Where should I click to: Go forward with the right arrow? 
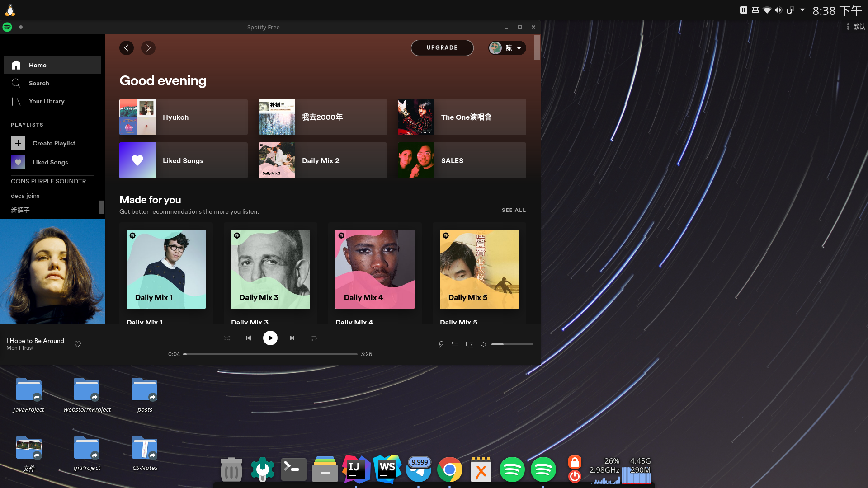[148, 48]
